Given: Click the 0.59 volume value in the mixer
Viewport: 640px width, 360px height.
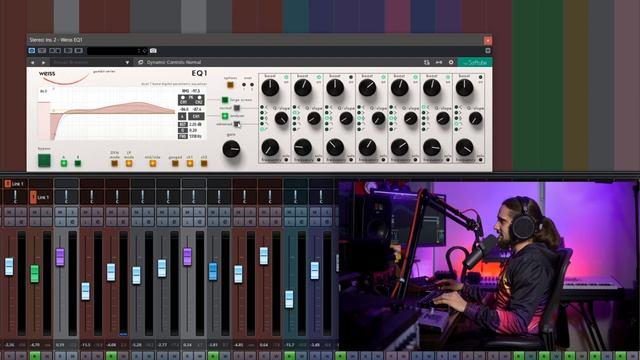Looking at the screenshot, I should [60, 345].
